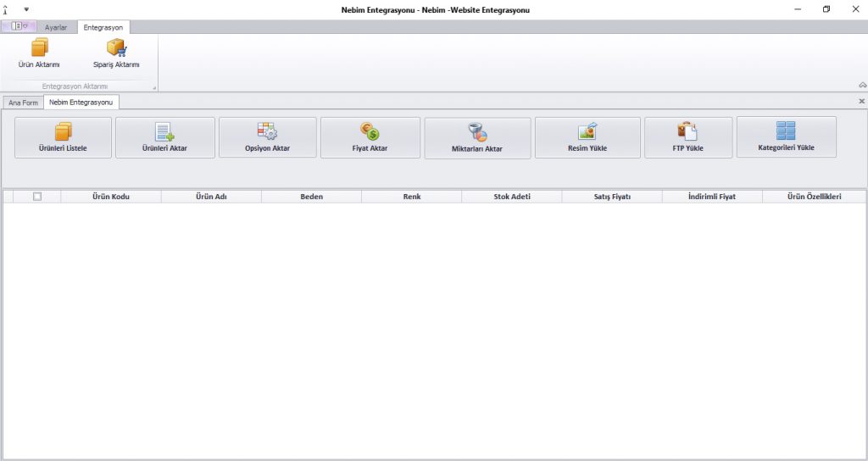868x461 pixels.
Task: Open Resim Yükle
Action: (x=587, y=138)
